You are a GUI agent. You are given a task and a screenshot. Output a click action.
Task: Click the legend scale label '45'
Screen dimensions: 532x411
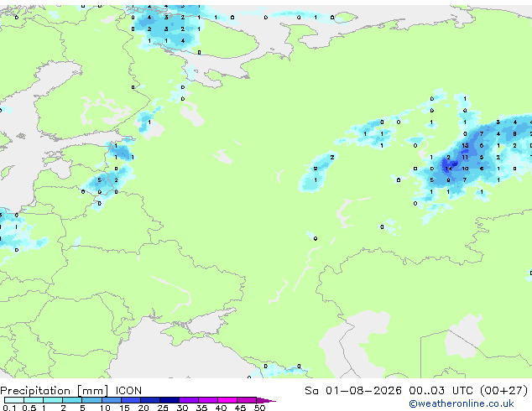[240, 408]
